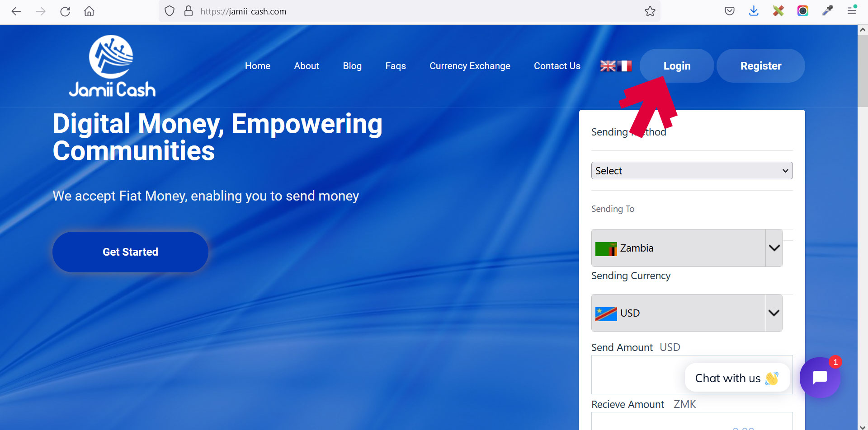868x430 pixels.
Task: Switch language to French flag
Action: 625,66
